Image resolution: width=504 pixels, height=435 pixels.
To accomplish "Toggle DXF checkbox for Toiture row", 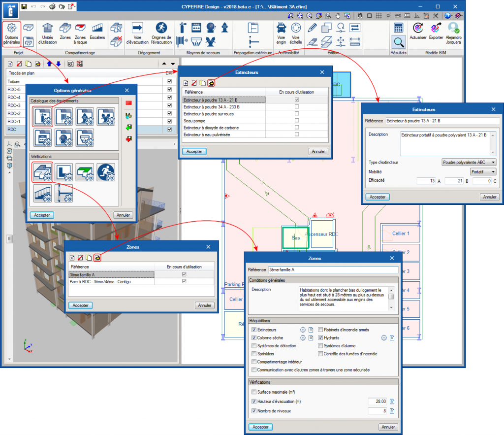I will (x=170, y=81).
